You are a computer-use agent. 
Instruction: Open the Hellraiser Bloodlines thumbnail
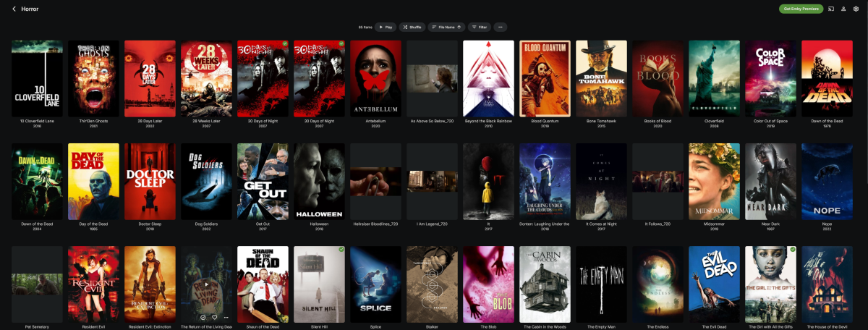pyautogui.click(x=375, y=181)
